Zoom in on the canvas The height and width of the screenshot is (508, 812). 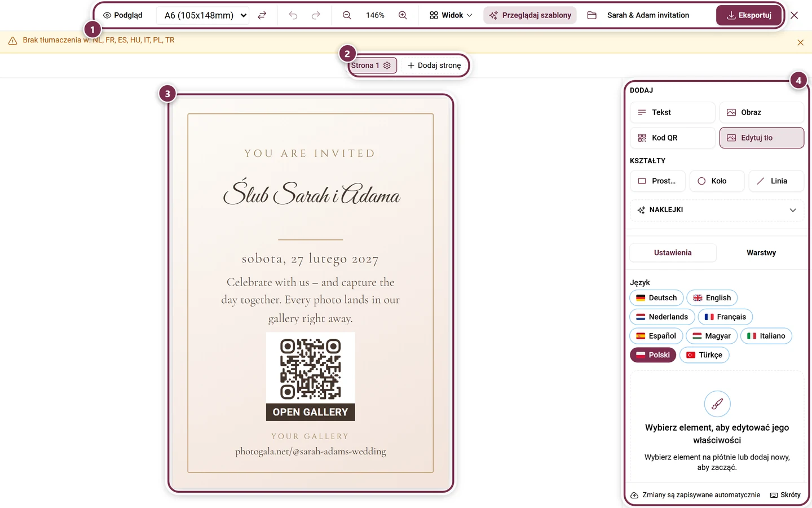pyautogui.click(x=403, y=15)
